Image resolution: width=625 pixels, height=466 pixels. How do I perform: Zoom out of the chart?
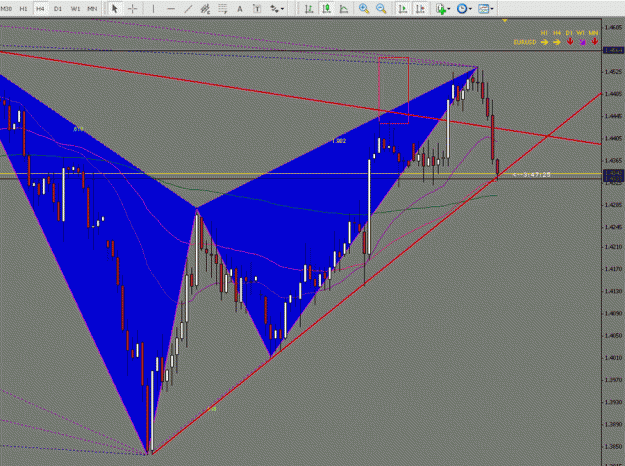pyautogui.click(x=381, y=8)
